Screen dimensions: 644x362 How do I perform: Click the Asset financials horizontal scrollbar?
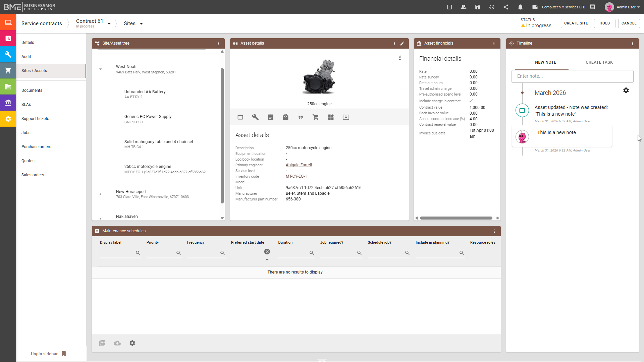coord(456,218)
